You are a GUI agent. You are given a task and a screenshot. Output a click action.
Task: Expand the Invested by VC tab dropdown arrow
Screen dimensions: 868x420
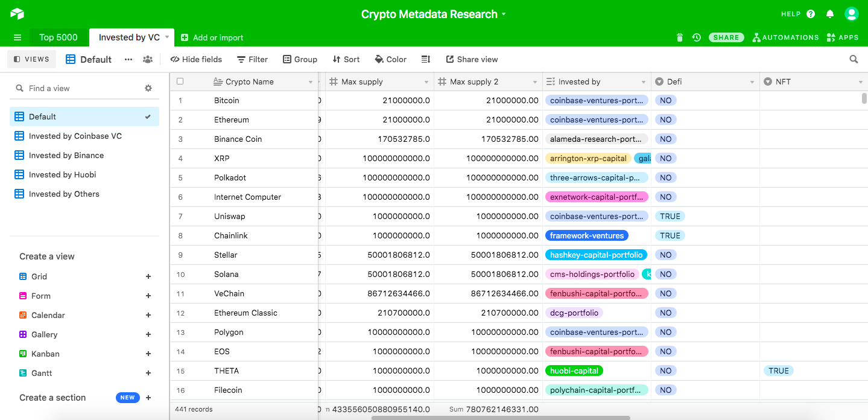coord(166,37)
